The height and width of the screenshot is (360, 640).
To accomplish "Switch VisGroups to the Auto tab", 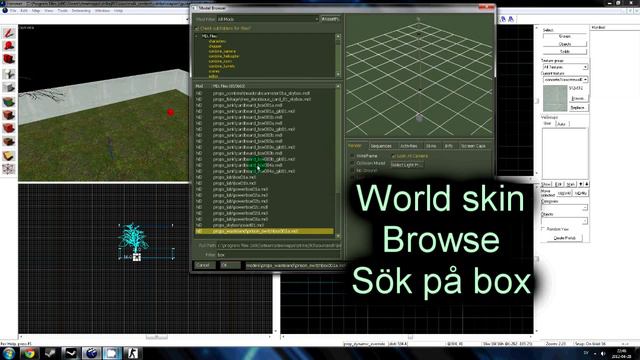I will 562,124.
